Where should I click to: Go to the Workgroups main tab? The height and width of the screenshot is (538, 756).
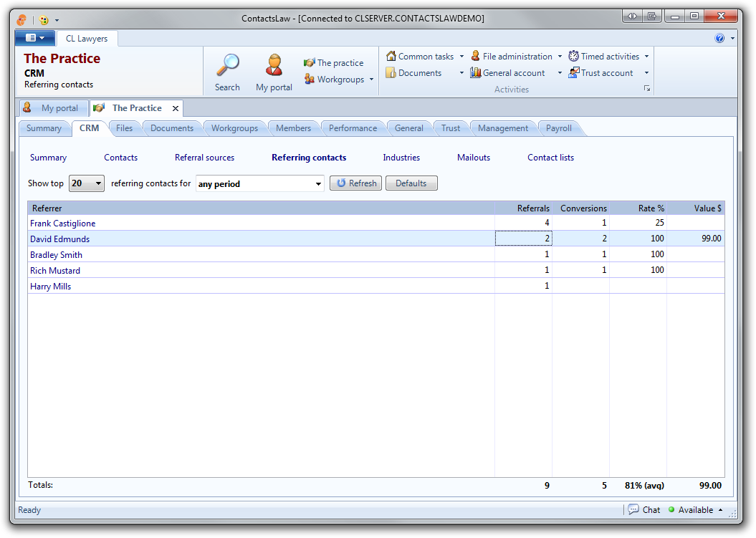(x=235, y=128)
